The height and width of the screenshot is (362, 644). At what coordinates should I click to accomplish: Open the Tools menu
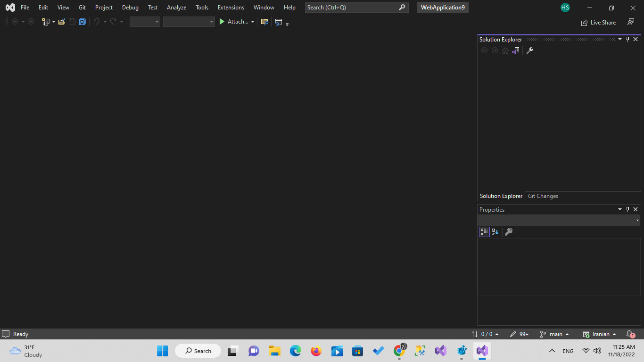click(x=202, y=8)
